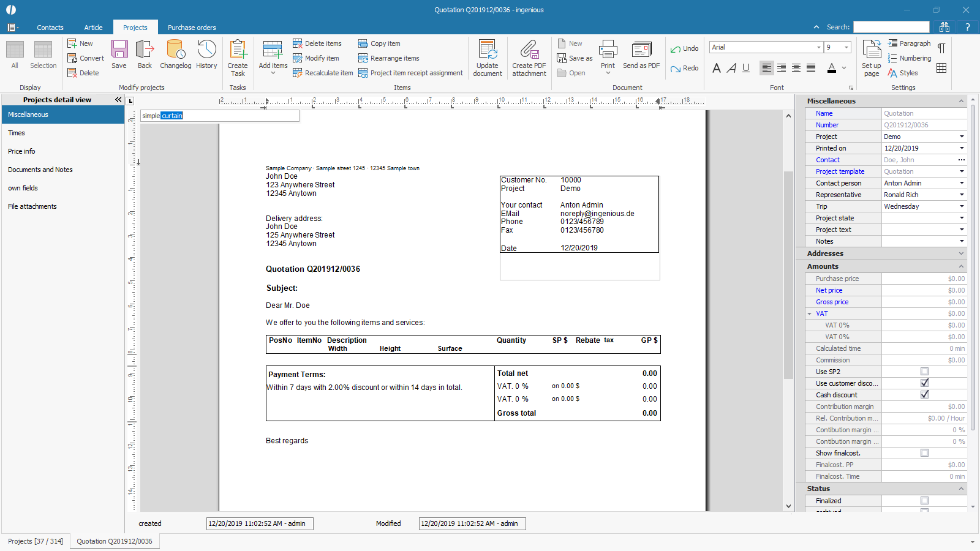980x551 pixels.
Task: Click into the ribbon Search field
Action: [891, 27]
